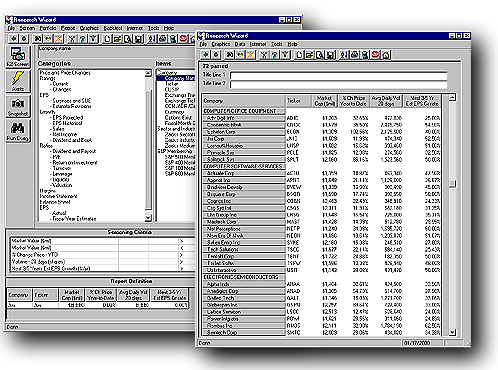Click the Echelon Corp company row button
The image size is (498, 370).
point(244,132)
